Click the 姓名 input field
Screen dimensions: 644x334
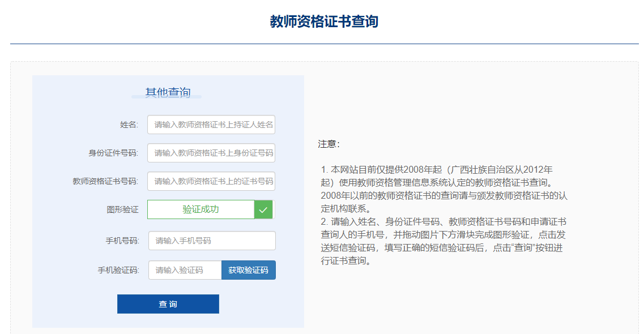coord(211,125)
